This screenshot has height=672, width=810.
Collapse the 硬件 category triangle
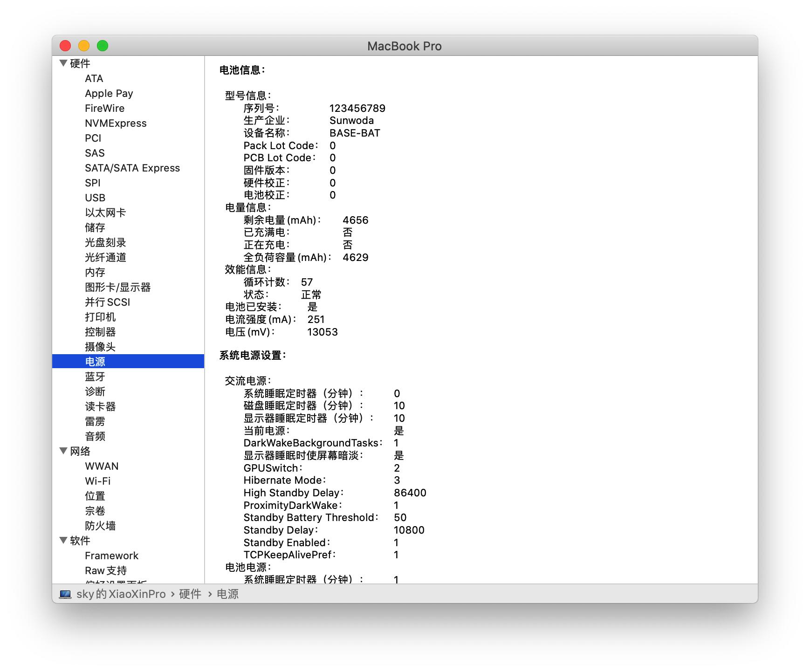(x=62, y=63)
